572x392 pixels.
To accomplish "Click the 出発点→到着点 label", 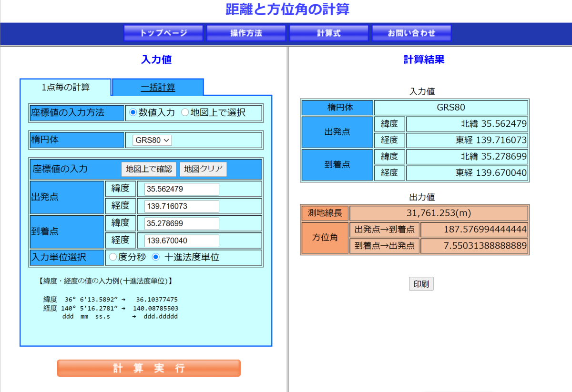I will (x=385, y=230).
